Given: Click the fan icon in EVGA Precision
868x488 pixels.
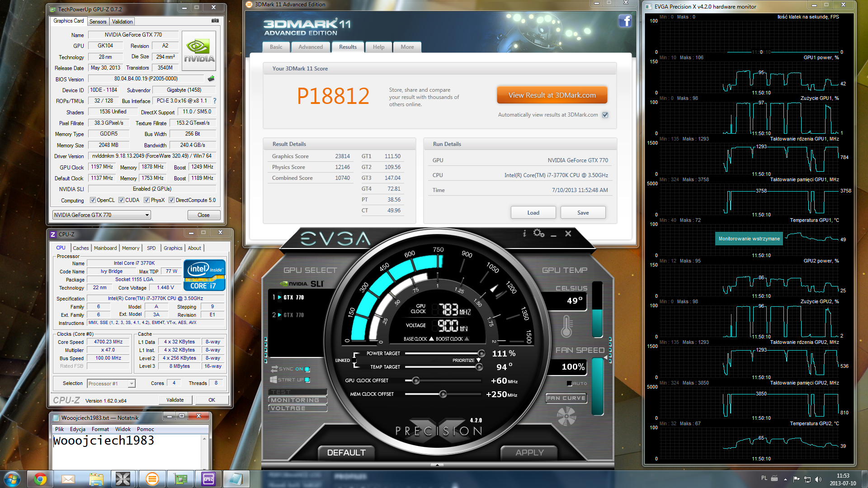Looking at the screenshot, I should click(566, 416).
